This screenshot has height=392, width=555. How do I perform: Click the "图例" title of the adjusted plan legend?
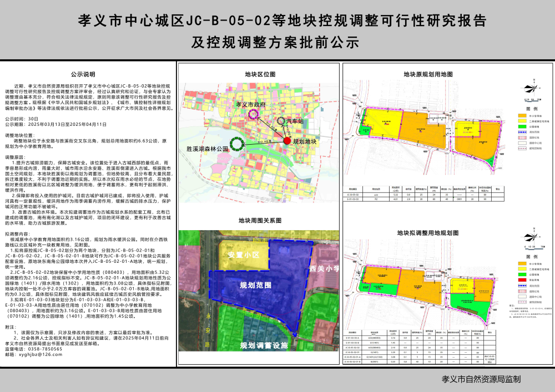coord(532,257)
